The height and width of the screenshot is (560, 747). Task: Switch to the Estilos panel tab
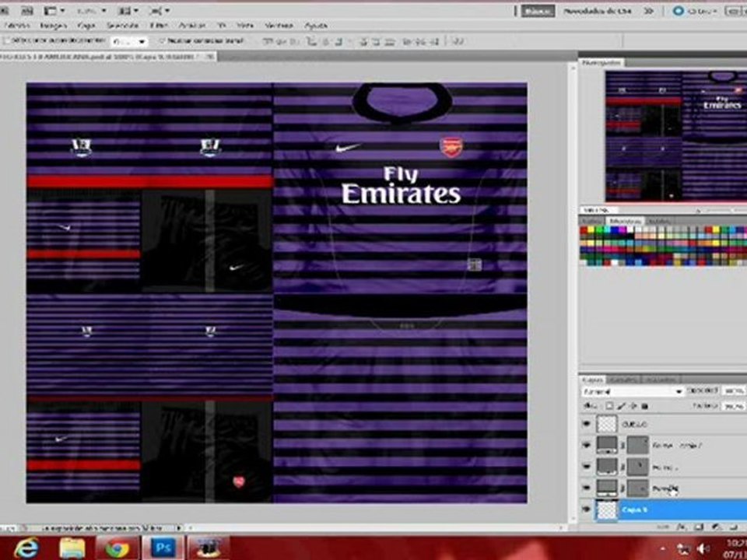coord(660,221)
